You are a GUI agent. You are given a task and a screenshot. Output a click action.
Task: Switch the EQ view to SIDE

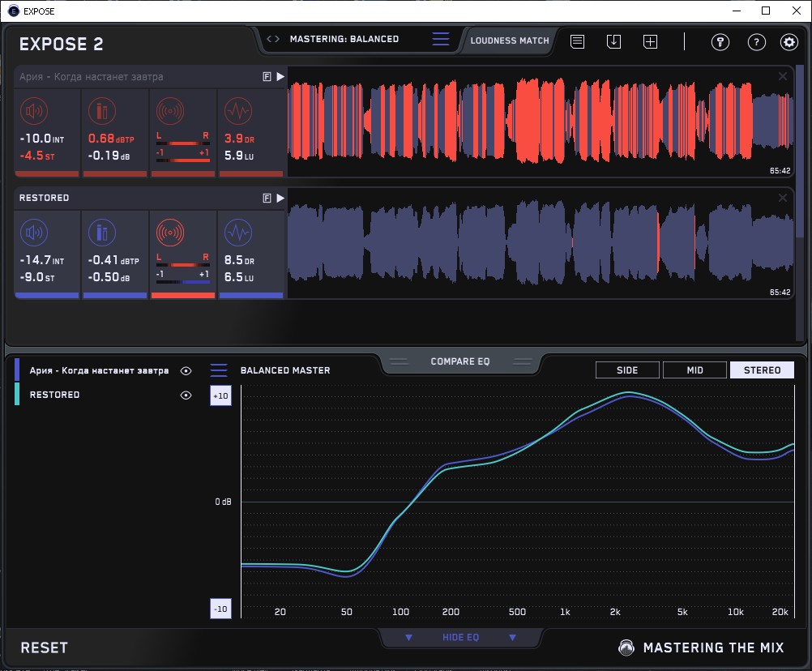(627, 370)
